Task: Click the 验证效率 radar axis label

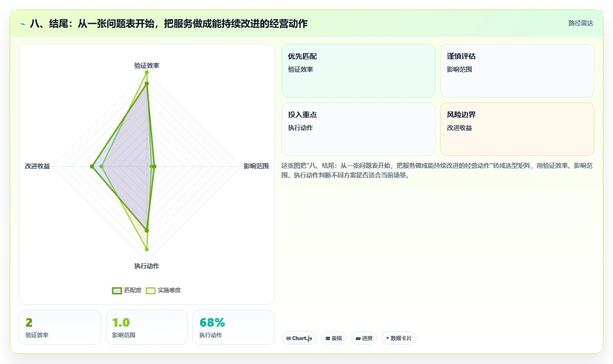Action: click(x=147, y=66)
